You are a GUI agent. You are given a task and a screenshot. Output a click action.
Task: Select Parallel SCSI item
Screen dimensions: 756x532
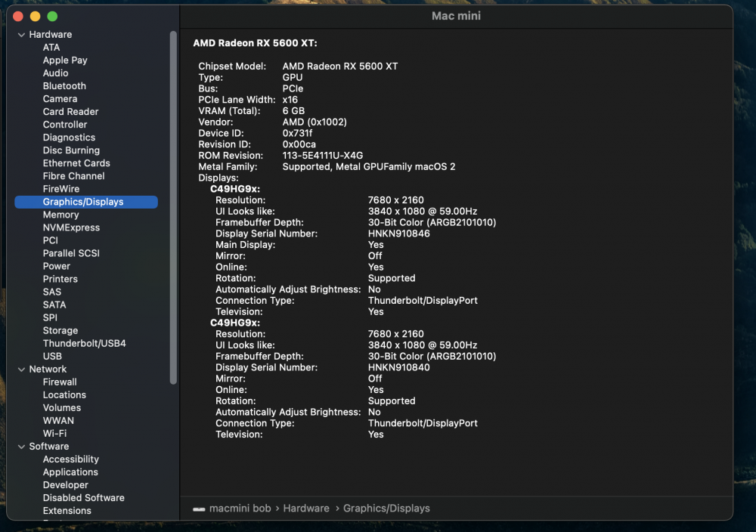pos(71,253)
